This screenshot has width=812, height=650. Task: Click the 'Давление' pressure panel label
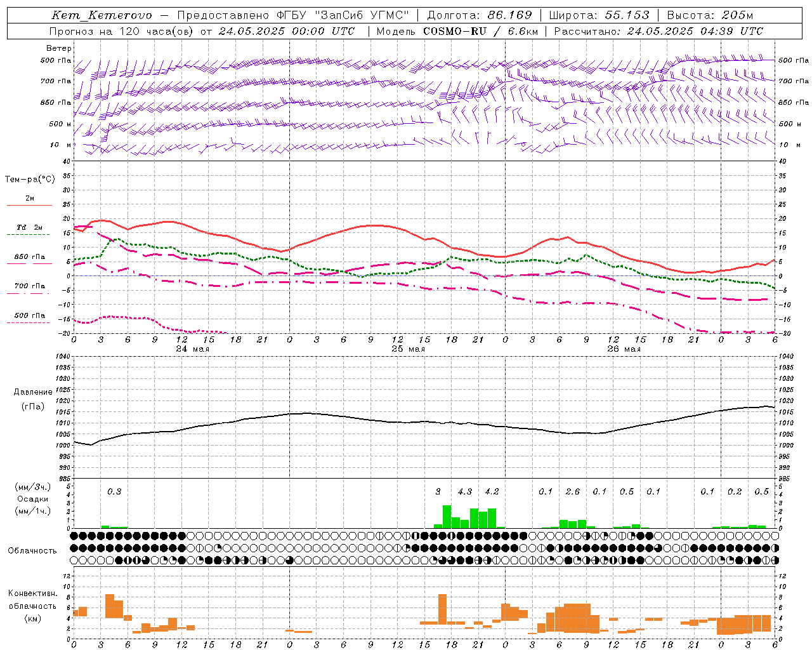[33, 392]
